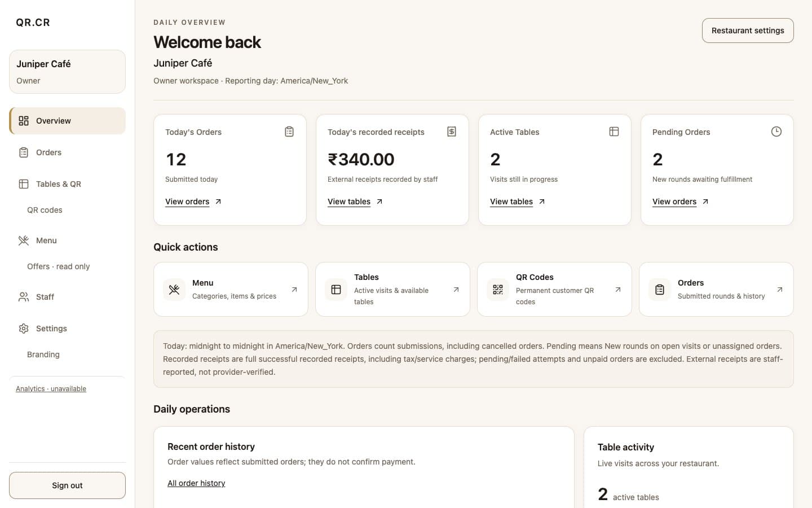812x508 pixels.
Task: Sign out of the workspace
Action: [67, 485]
